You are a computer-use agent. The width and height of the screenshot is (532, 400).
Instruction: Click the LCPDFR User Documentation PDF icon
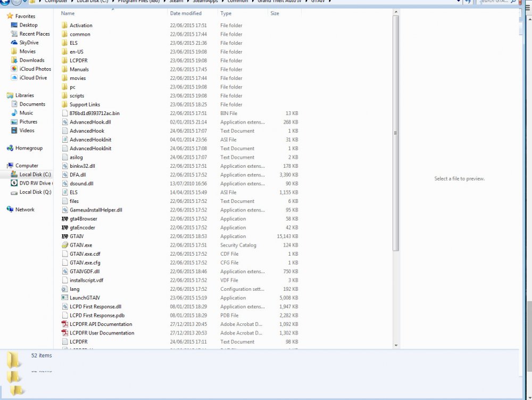click(65, 333)
